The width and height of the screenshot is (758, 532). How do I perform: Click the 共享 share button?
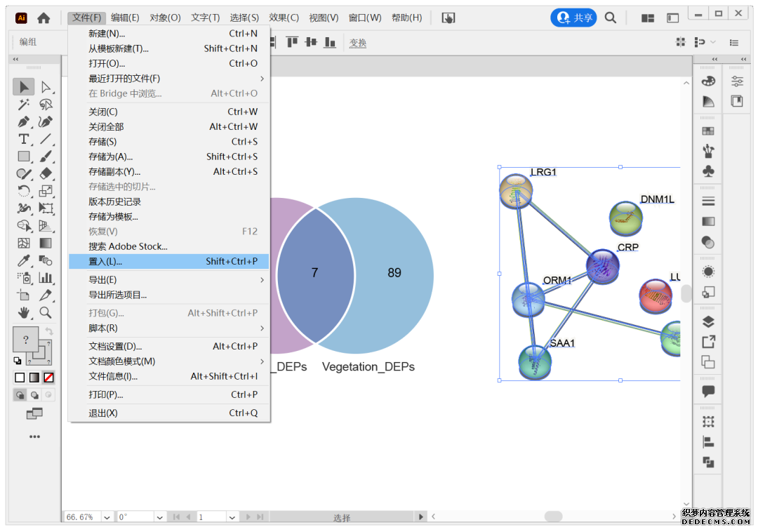[x=573, y=18]
